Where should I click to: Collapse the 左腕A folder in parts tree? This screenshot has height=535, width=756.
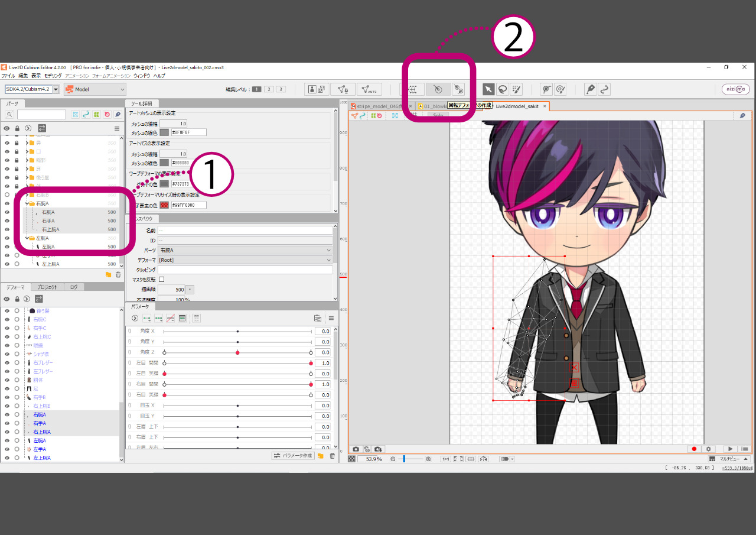coord(27,238)
